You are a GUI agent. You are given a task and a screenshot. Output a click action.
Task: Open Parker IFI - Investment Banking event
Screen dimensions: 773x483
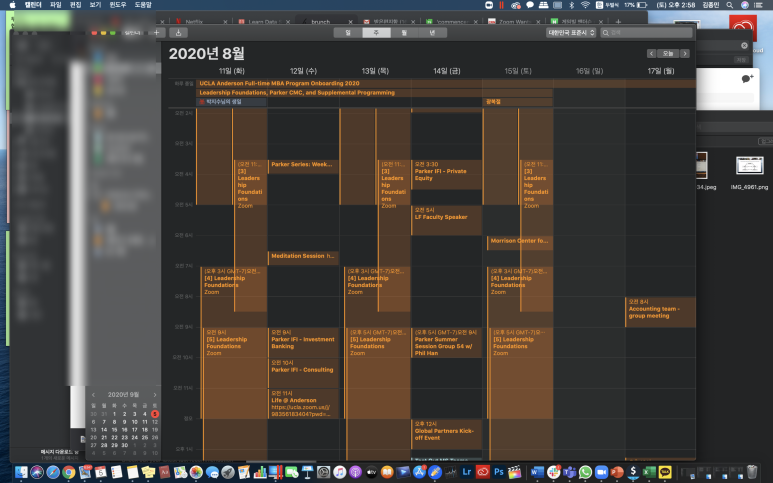(303, 343)
